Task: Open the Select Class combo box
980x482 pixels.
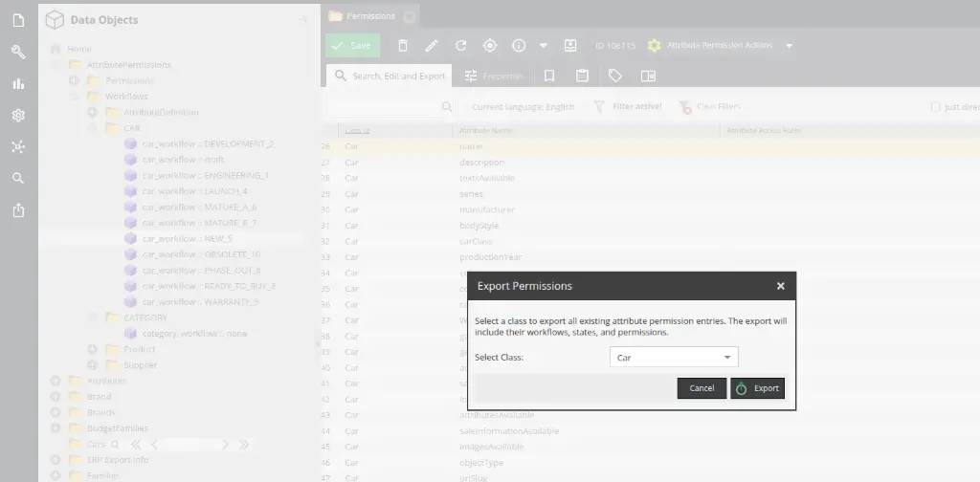Action: [674, 357]
